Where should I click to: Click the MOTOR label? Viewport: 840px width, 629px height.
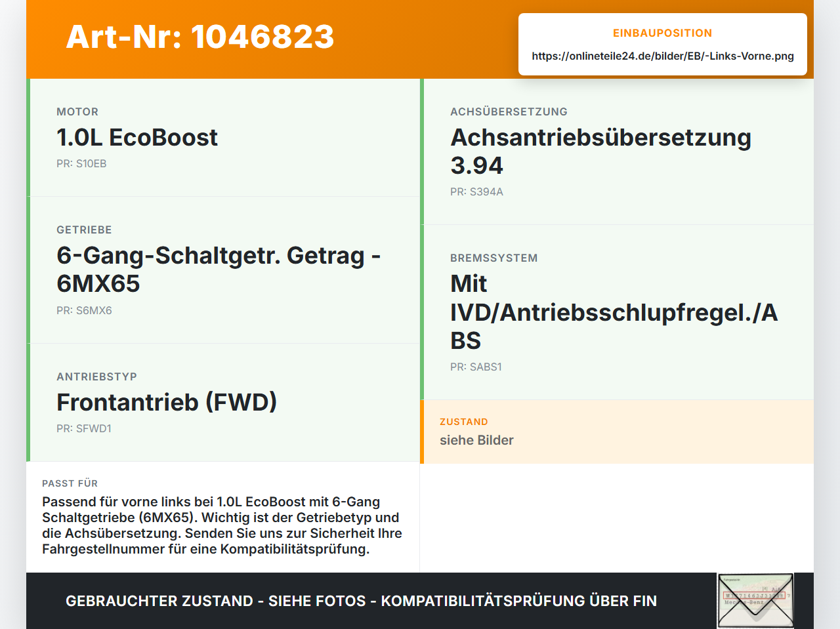pos(77,112)
